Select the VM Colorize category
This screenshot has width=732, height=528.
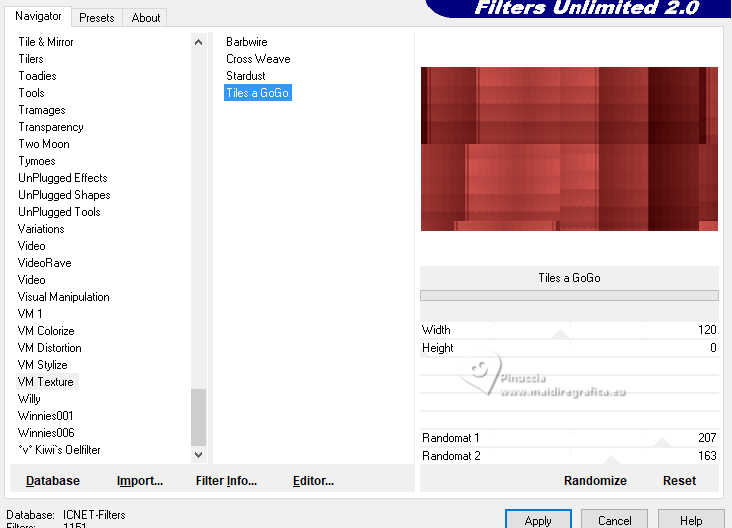(x=46, y=331)
